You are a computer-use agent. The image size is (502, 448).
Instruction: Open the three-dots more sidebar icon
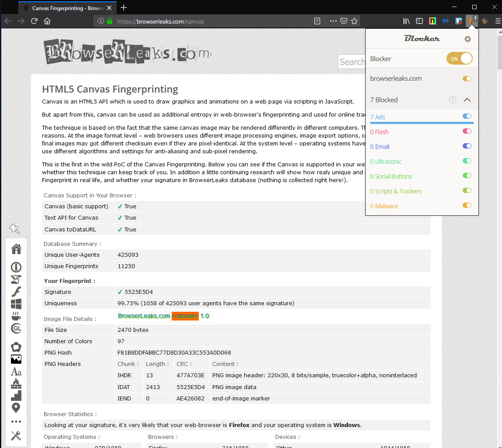tap(16, 421)
